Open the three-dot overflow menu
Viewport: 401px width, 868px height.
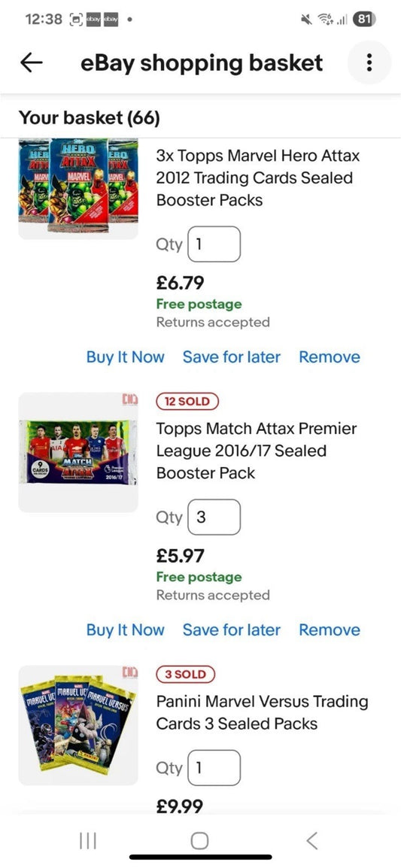(369, 62)
